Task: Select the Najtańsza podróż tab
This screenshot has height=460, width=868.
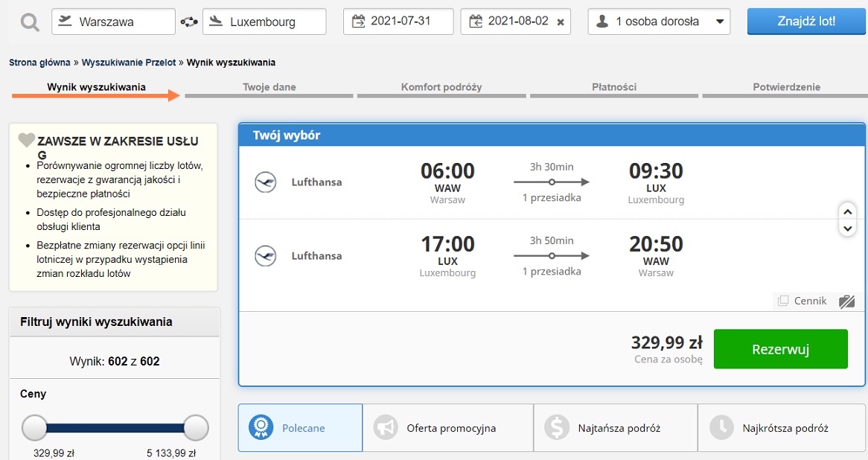Action: click(616, 428)
